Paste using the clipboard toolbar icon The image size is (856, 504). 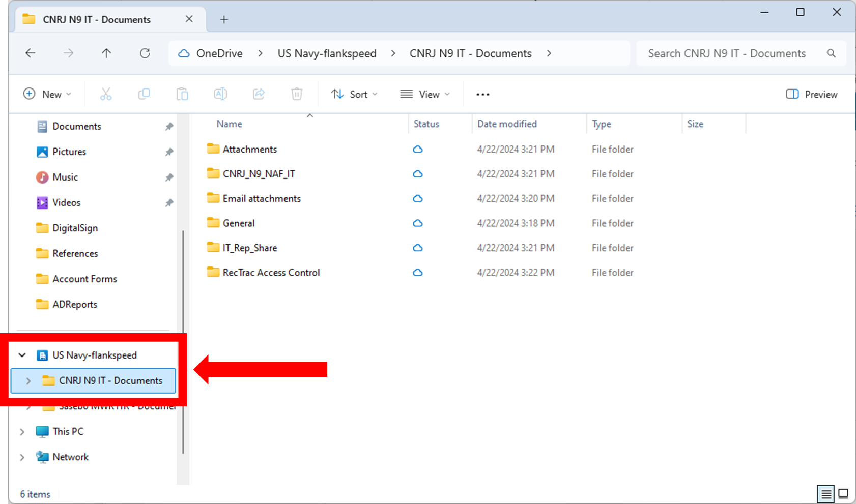[x=182, y=94]
